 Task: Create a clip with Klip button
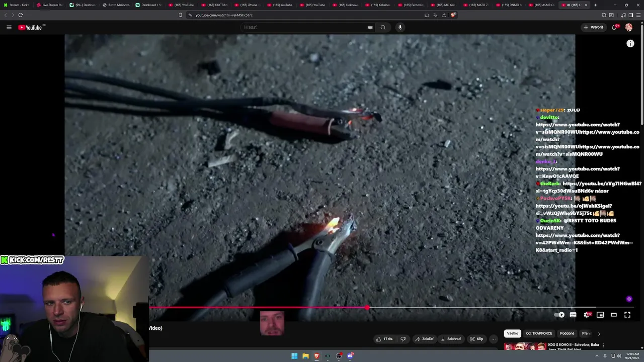click(x=476, y=339)
